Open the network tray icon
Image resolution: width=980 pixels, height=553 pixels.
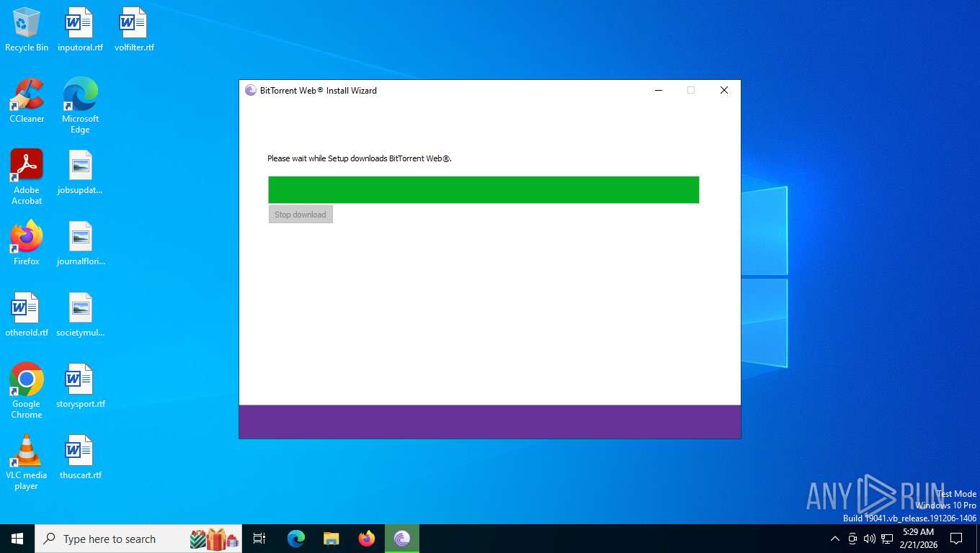tap(887, 539)
